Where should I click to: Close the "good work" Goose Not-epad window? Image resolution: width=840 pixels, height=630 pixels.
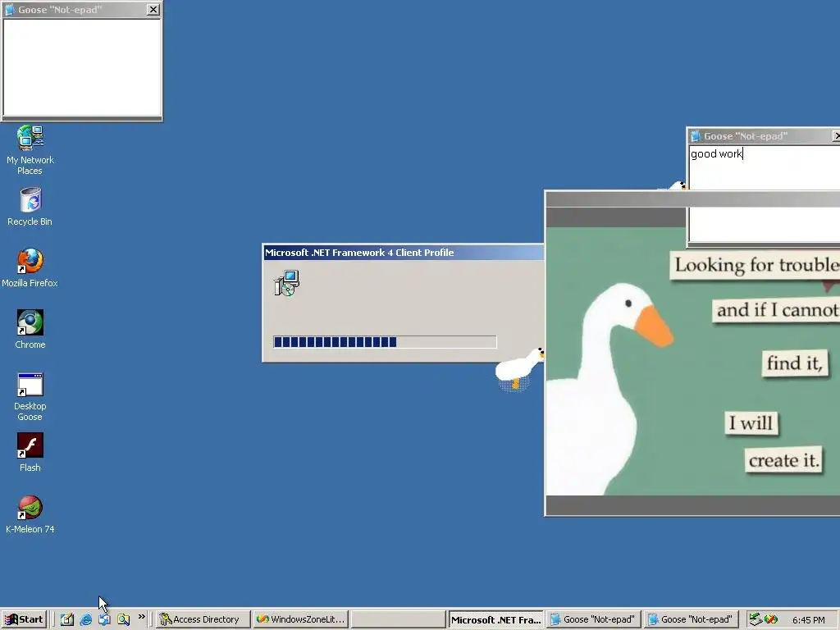[x=837, y=136]
